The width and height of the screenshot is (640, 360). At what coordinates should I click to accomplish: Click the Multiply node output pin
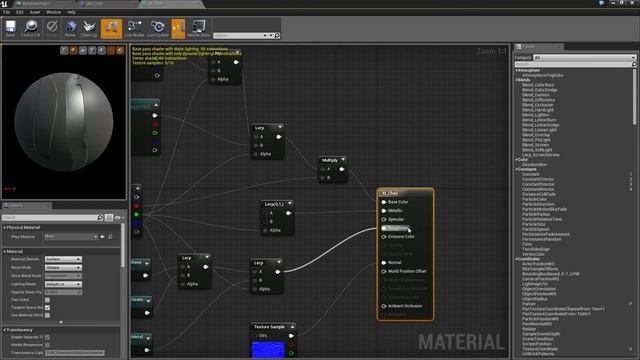pyautogui.click(x=342, y=169)
